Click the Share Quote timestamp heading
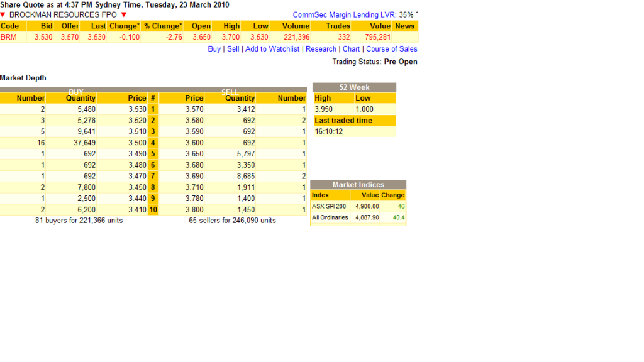The image size is (644, 362). pos(114,5)
